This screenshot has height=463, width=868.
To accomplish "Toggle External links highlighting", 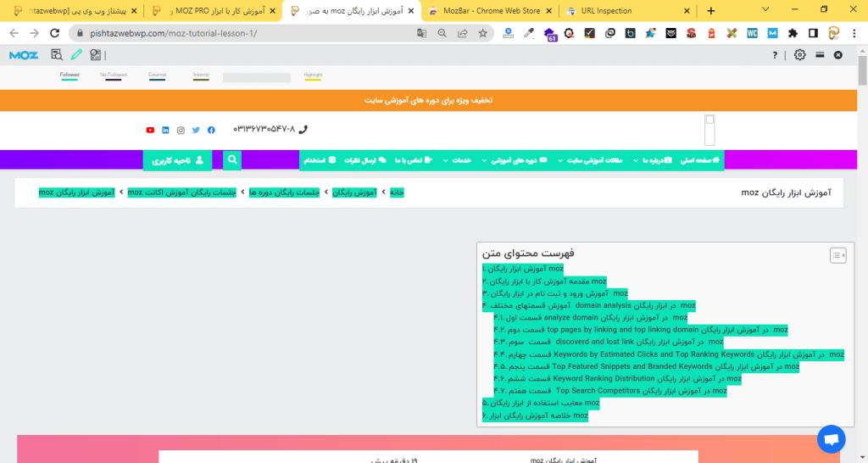I will coord(157,75).
